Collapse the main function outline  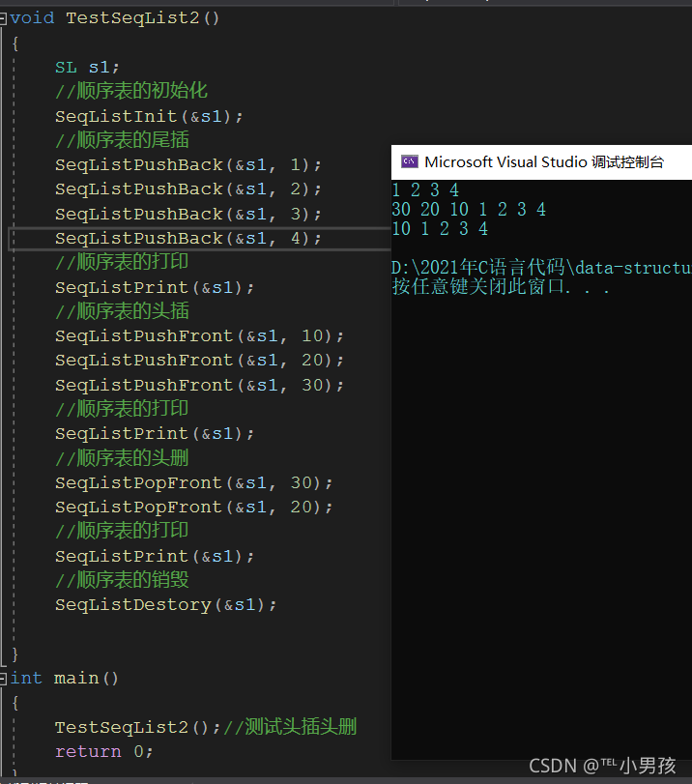coord(3,679)
